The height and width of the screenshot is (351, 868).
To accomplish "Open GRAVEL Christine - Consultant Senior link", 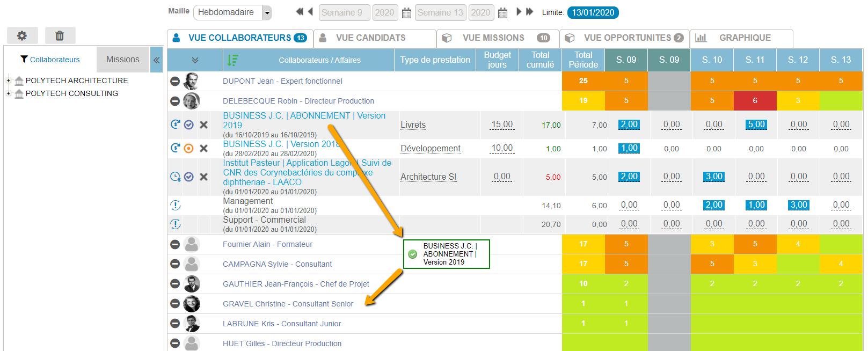I will pos(288,304).
